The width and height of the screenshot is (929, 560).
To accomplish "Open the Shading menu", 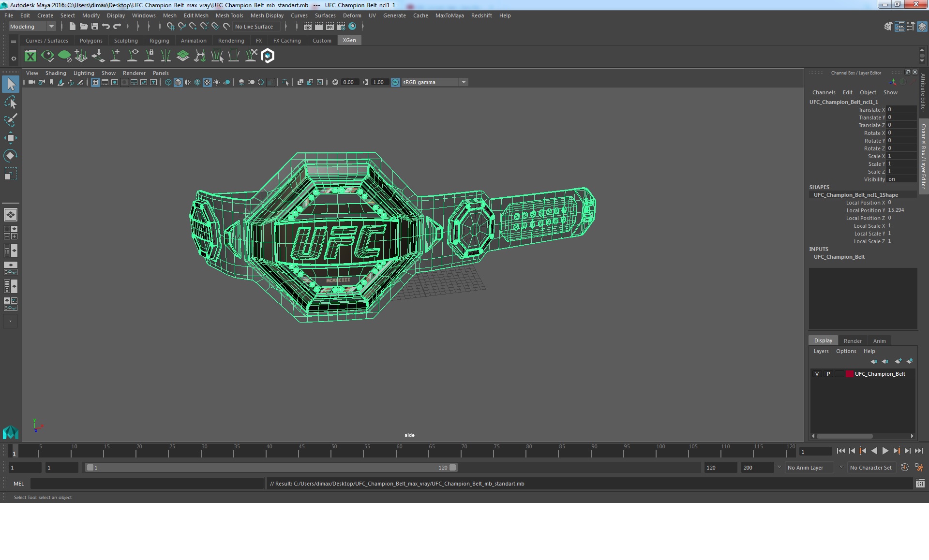I will click(56, 73).
